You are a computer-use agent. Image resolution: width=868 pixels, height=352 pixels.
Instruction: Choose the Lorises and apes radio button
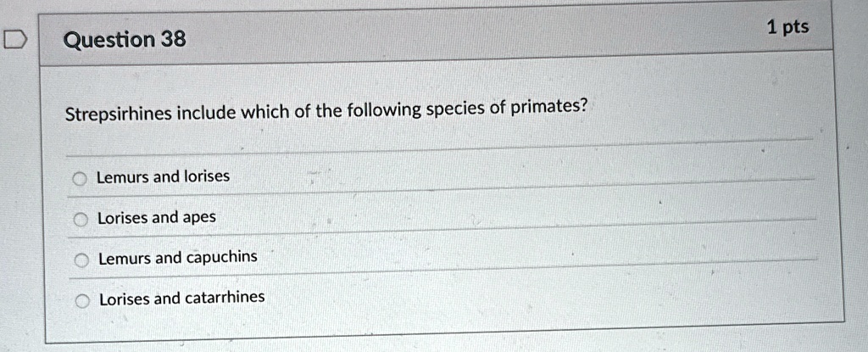click(x=81, y=220)
